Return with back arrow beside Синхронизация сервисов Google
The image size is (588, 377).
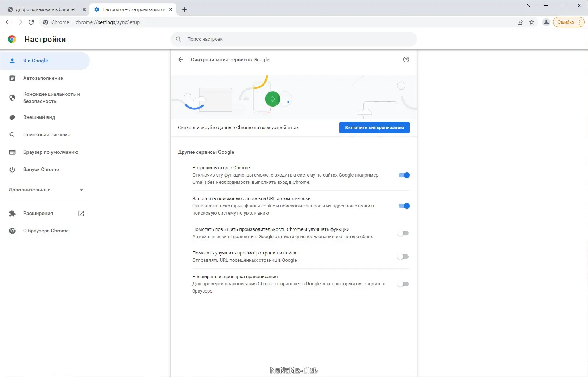click(181, 59)
